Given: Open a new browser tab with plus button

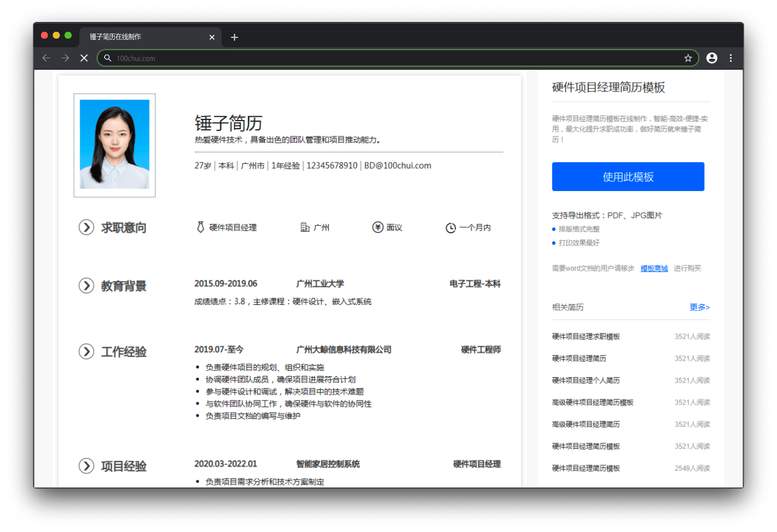Looking at the screenshot, I should coord(235,37).
